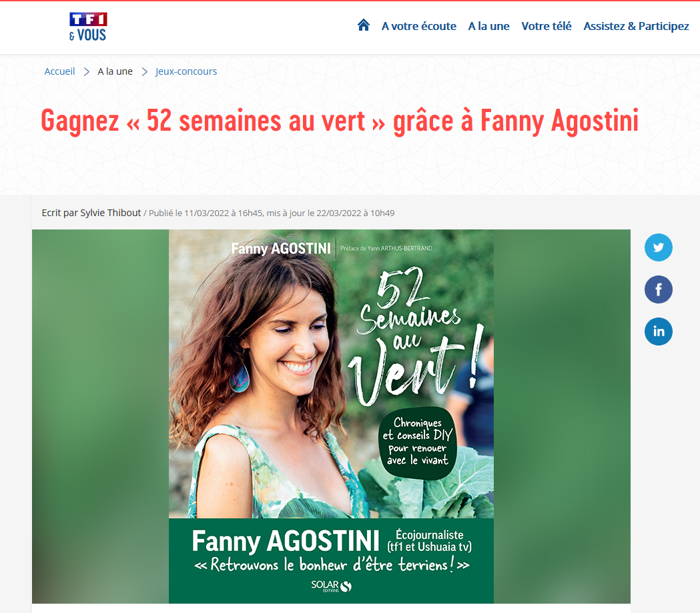
Task: Share article on Facebook
Action: click(x=658, y=289)
